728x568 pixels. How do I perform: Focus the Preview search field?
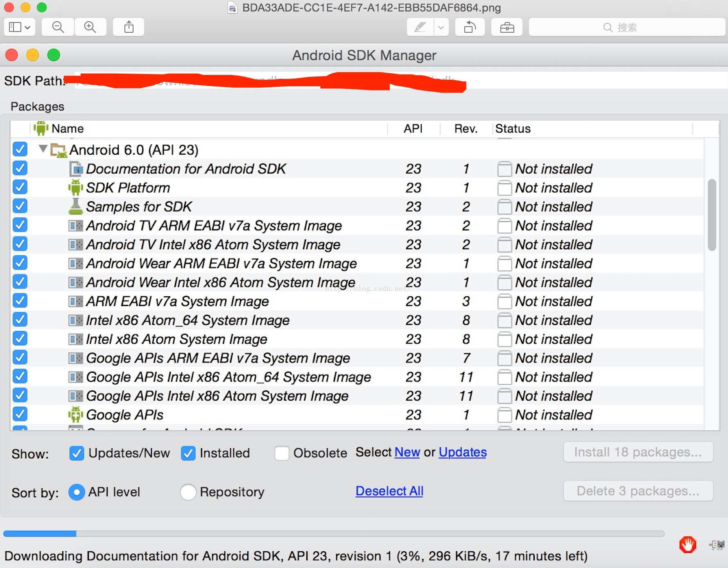click(x=626, y=27)
